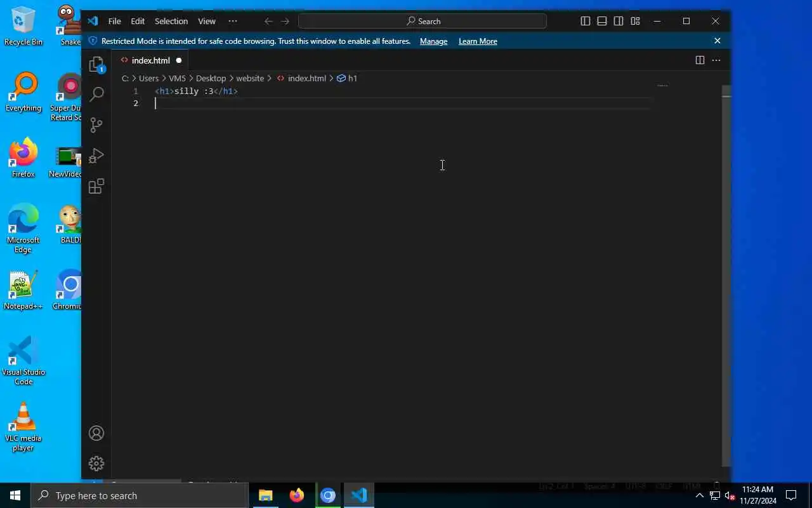The width and height of the screenshot is (812, 508).
Task: Click the volume icon in system tray
Action: (730, 495)
